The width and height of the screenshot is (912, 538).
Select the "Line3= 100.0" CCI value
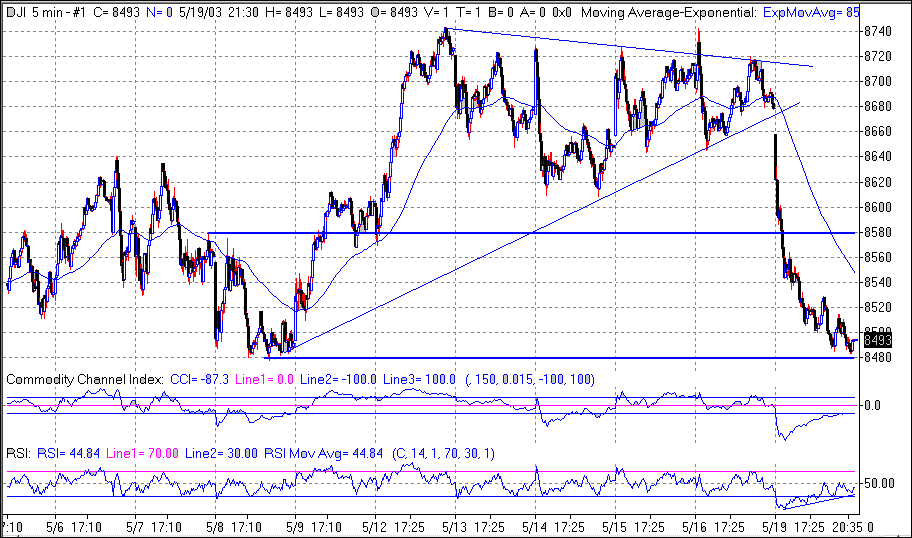point(419,380)
